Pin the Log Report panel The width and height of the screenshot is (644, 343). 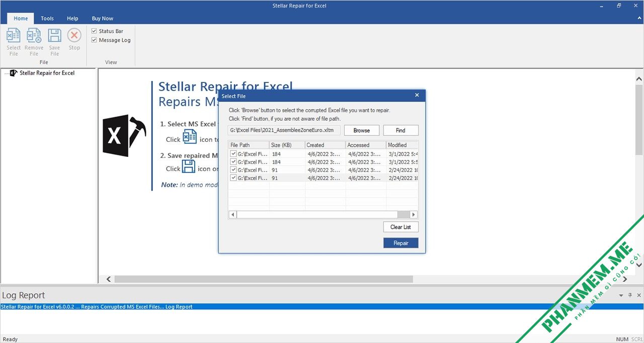point(630,295)
